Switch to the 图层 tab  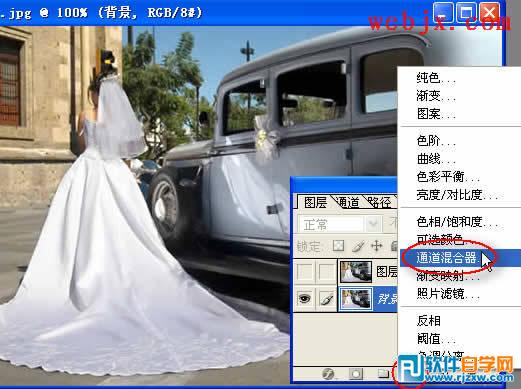[315, 202]
